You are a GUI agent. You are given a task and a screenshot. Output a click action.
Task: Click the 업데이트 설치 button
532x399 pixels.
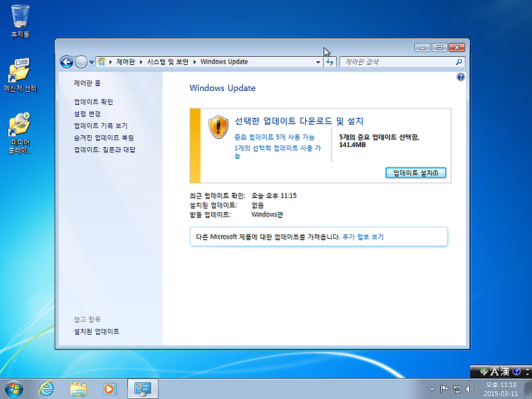[415, 173]
